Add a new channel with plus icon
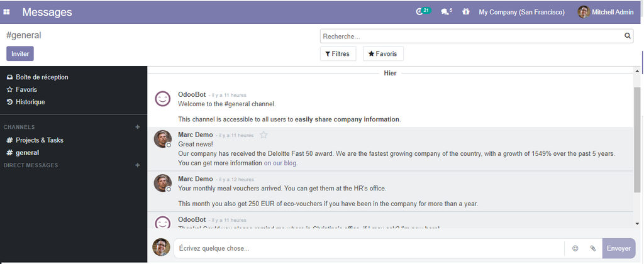 (138, 127)
